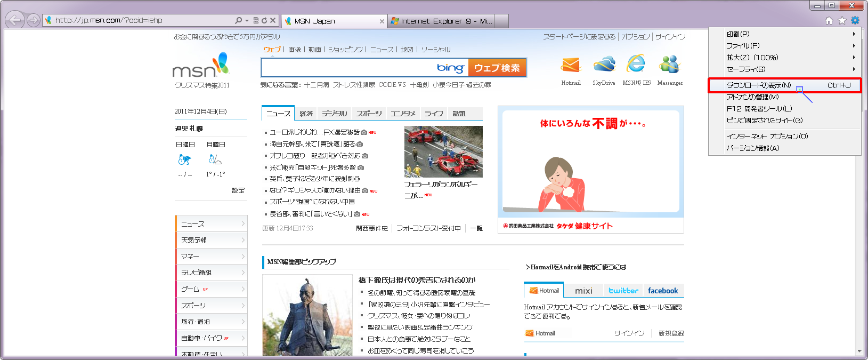Select the twitter social tab
Image resolution: width=868 pixels, height=360 pixels.
(x=623, y=291)
